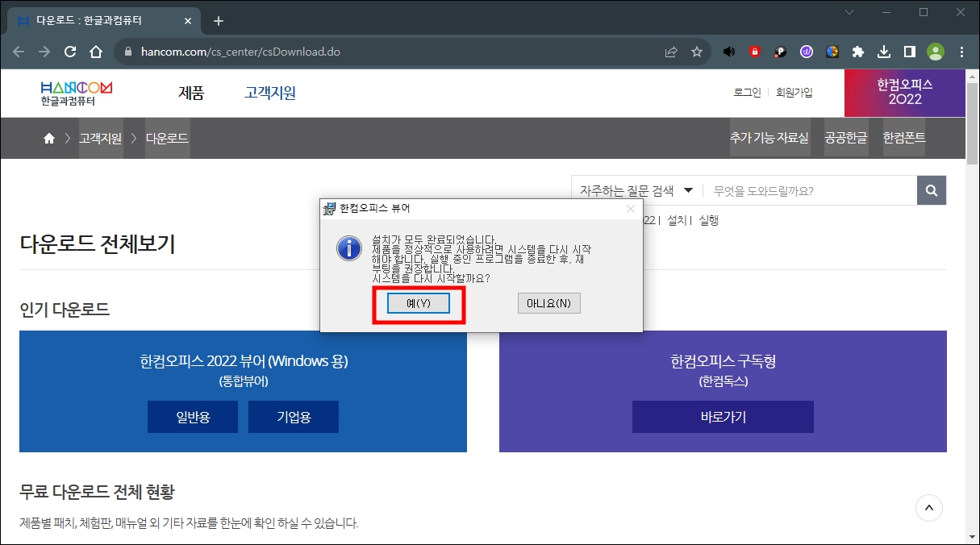Click the share page icon in address bar

(671, 52)
